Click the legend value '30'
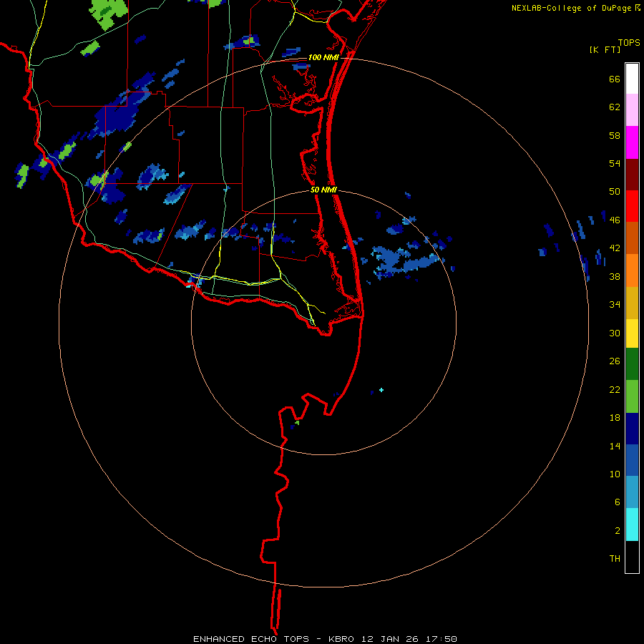Viewport: 644px width, 644px height. pyautogui.click(x=615, y=333)
